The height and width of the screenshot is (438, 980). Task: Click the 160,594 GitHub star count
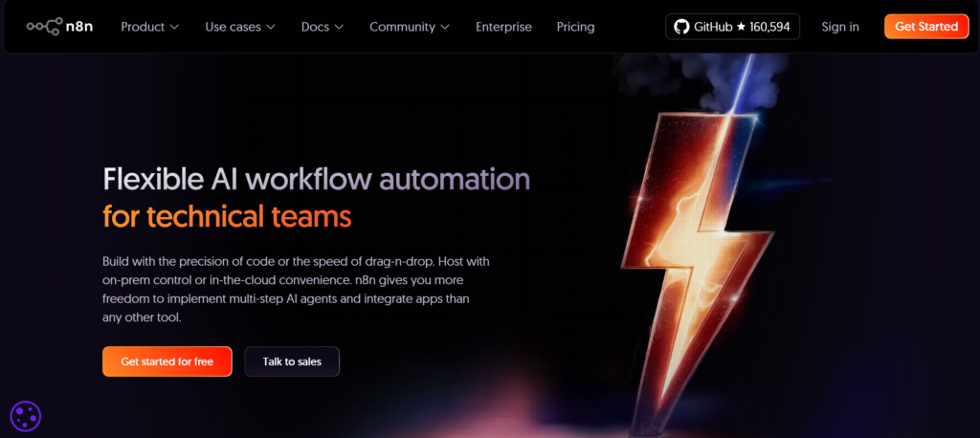(769, 27)
